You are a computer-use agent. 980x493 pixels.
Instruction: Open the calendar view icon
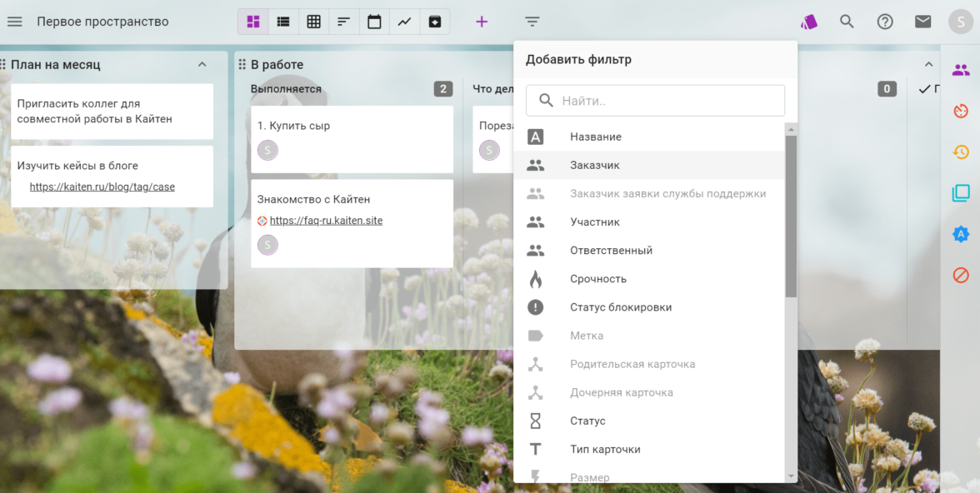pyautogui.click(x=373, y=22)
